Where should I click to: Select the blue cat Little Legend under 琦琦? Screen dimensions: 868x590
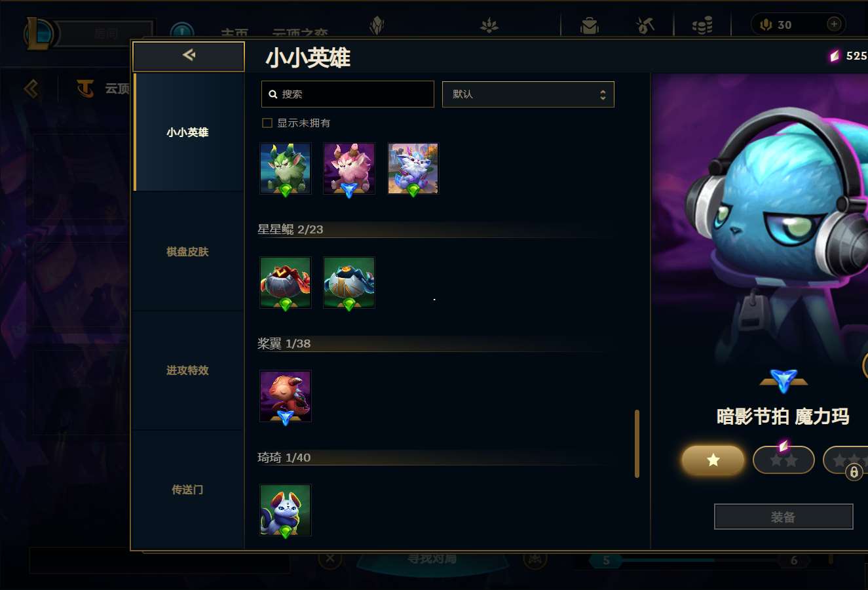(x=285, y=511)
